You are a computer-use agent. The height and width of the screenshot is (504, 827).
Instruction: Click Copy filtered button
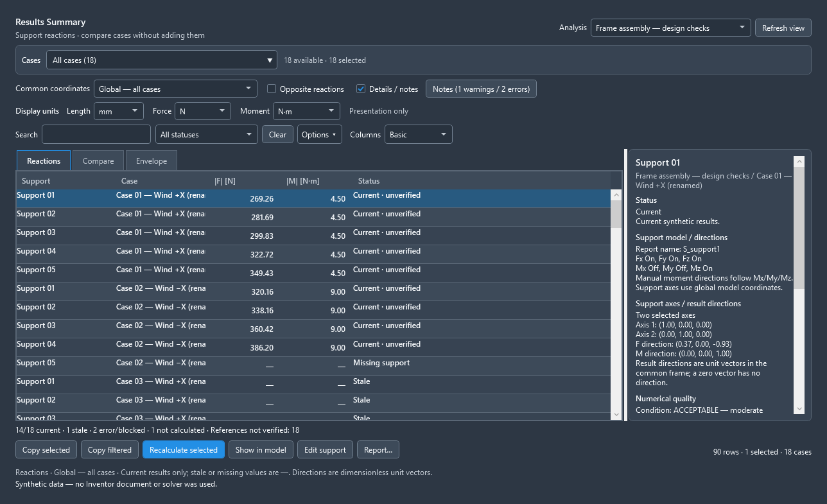(x=110, y=449)
